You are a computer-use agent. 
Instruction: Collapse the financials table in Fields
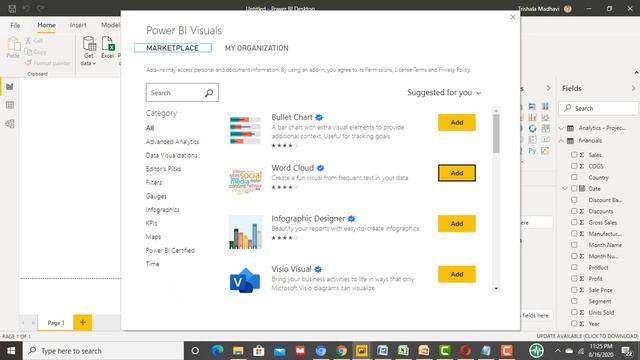coord(562,141)
